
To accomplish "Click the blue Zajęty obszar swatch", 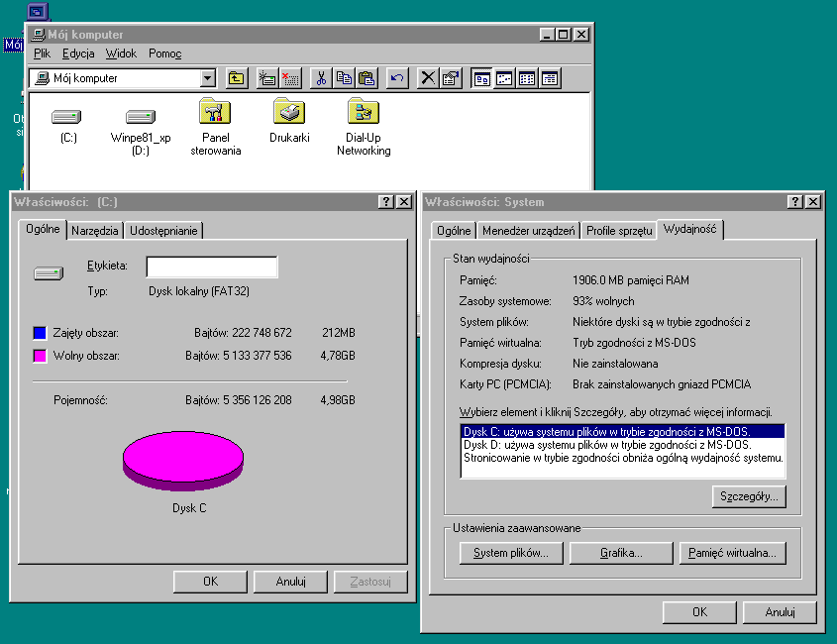I will [40, 333].
